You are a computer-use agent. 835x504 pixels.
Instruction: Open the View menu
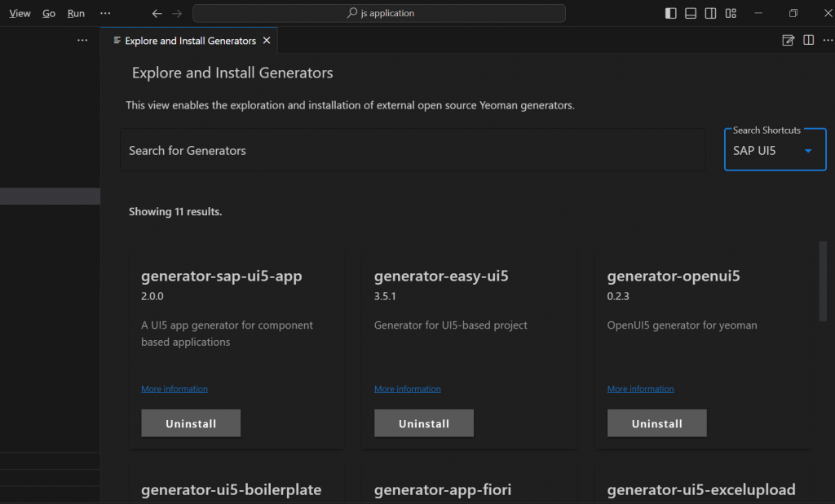(20, 13)
